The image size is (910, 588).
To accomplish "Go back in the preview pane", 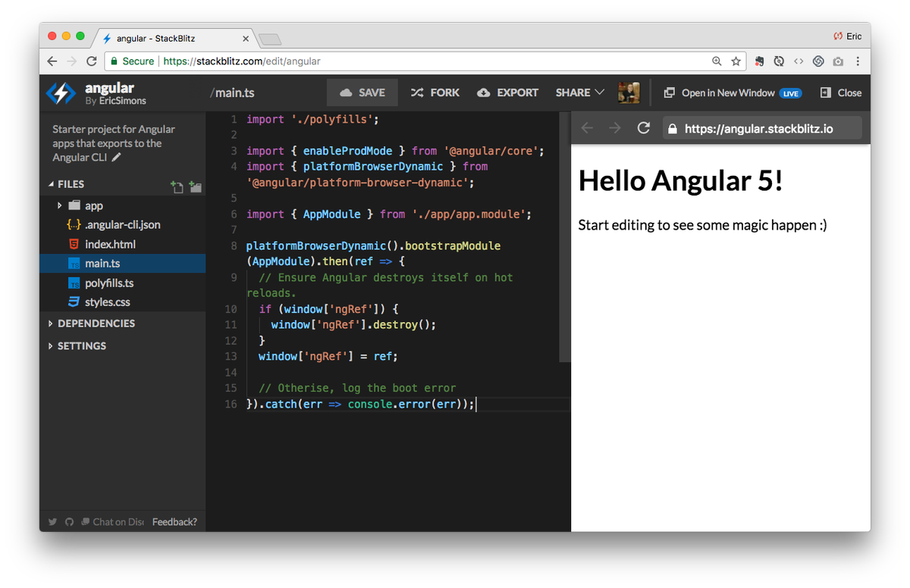I will point(586,128).
